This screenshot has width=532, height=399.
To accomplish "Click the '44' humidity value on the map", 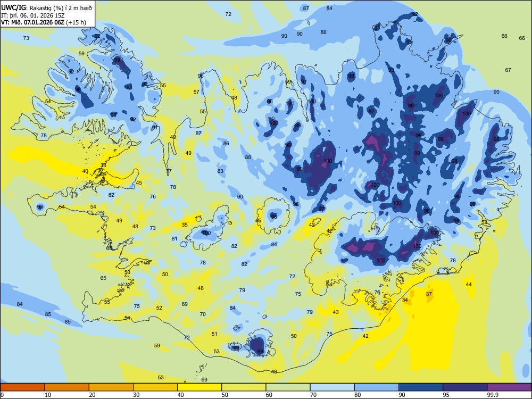I will click(x=469, y=284).
